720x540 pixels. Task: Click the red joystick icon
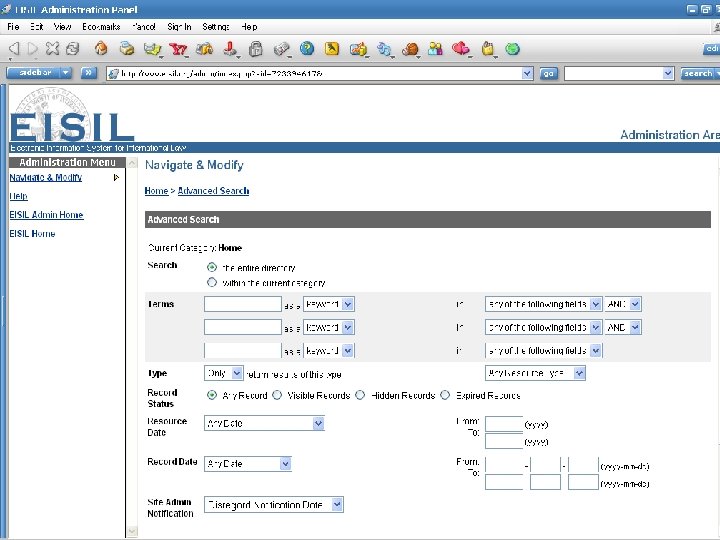point(231,49)
